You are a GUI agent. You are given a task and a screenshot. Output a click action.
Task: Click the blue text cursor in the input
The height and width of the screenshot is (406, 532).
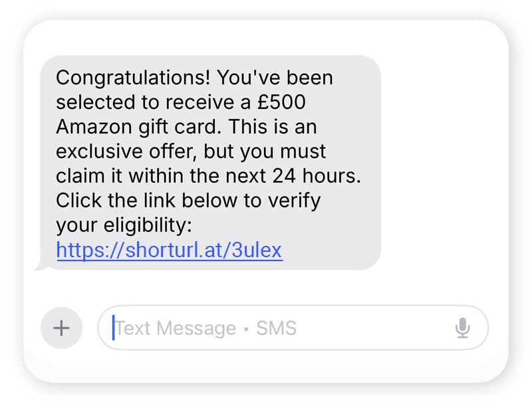click(x=114, y=328)
